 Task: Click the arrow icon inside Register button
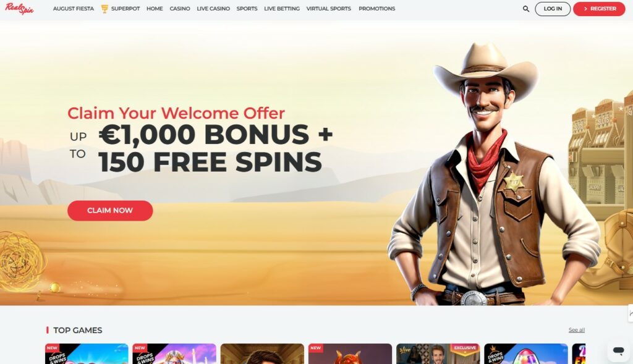[x=585, y=9]
